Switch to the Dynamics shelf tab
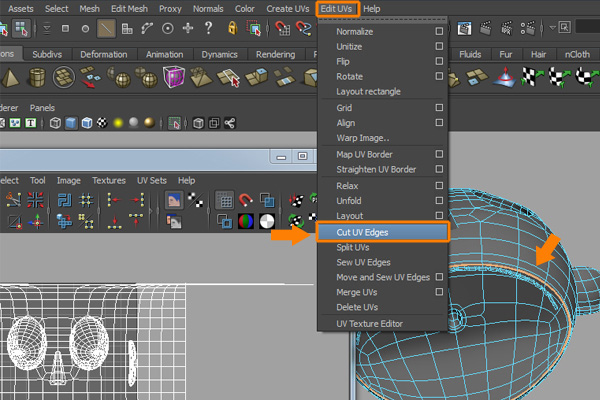The image size is (600, 400). (219, 54)
